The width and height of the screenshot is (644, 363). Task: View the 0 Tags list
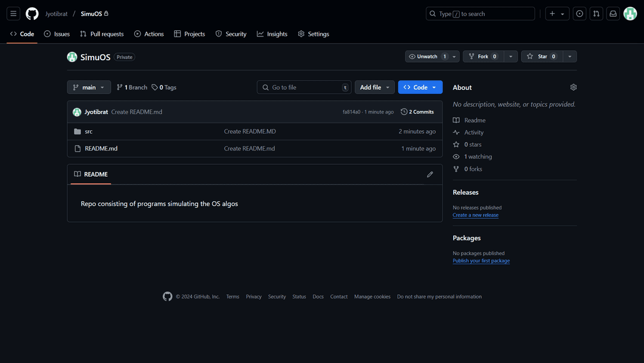pyautogui.click(x=164, y=87)
